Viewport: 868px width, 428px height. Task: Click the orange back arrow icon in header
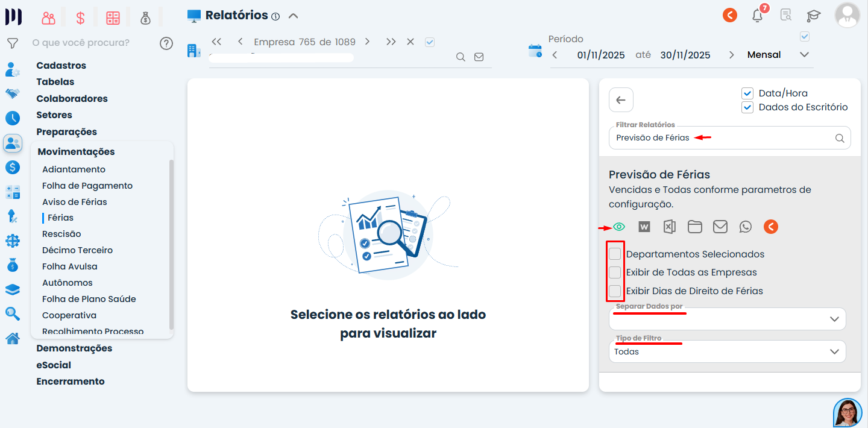[730, 15]
